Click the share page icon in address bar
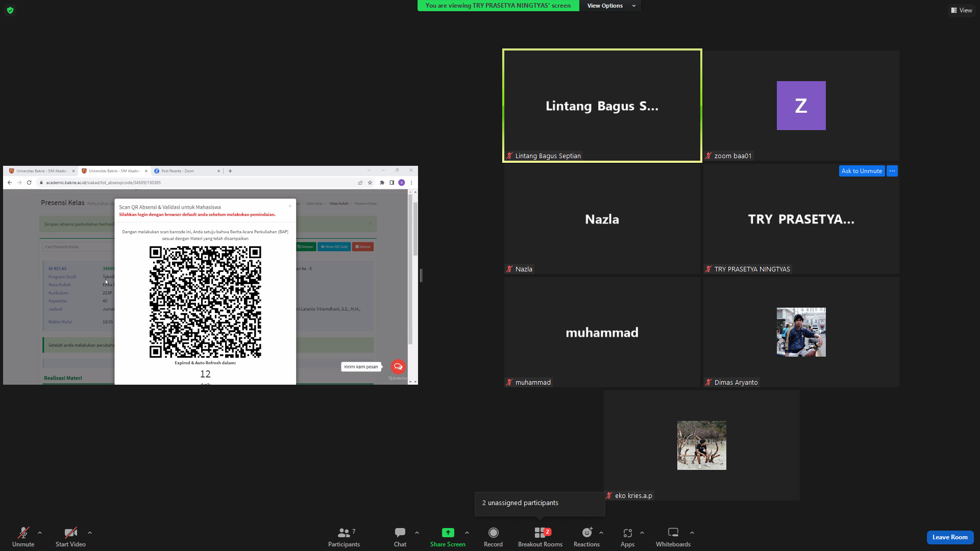 (x=360, y=183)
